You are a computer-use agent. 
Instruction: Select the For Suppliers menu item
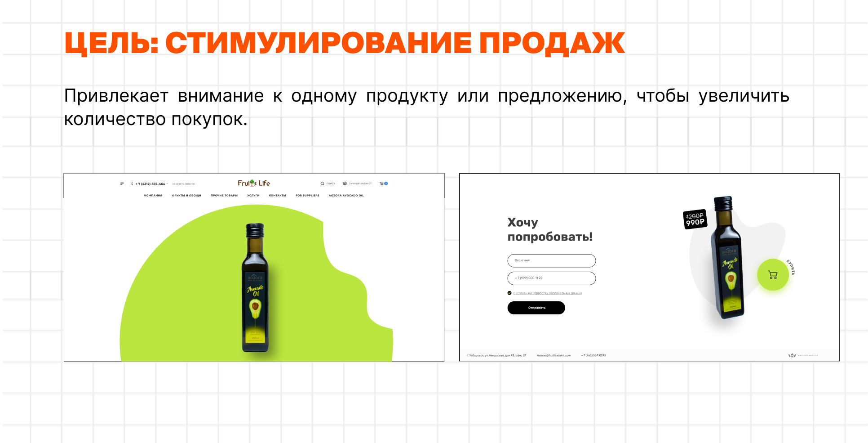(x=307, y=196)
